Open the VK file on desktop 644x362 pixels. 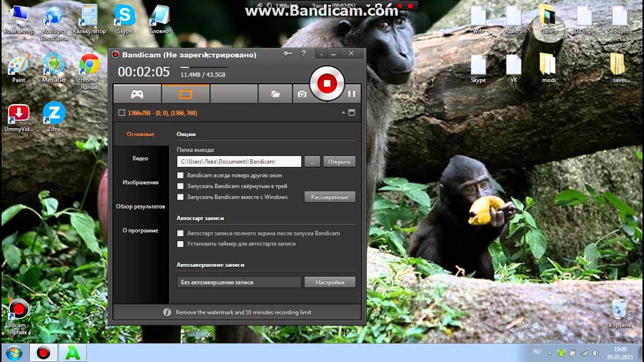click(514, 69)
